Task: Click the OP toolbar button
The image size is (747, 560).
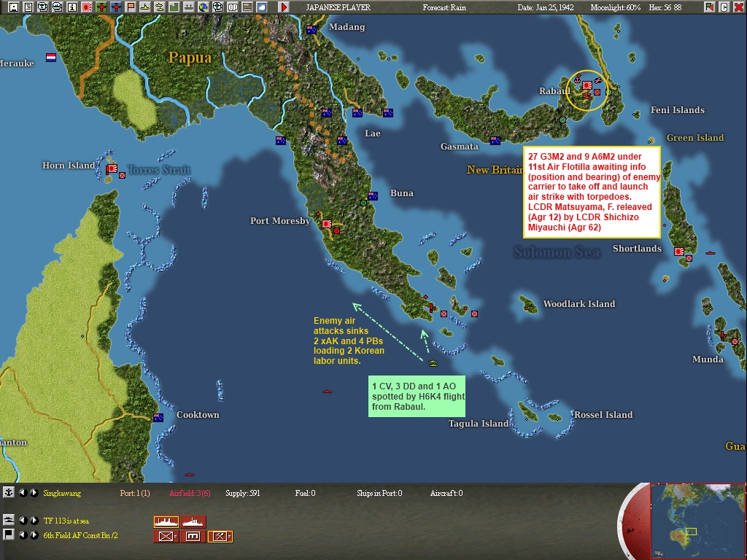Action: 233,7
